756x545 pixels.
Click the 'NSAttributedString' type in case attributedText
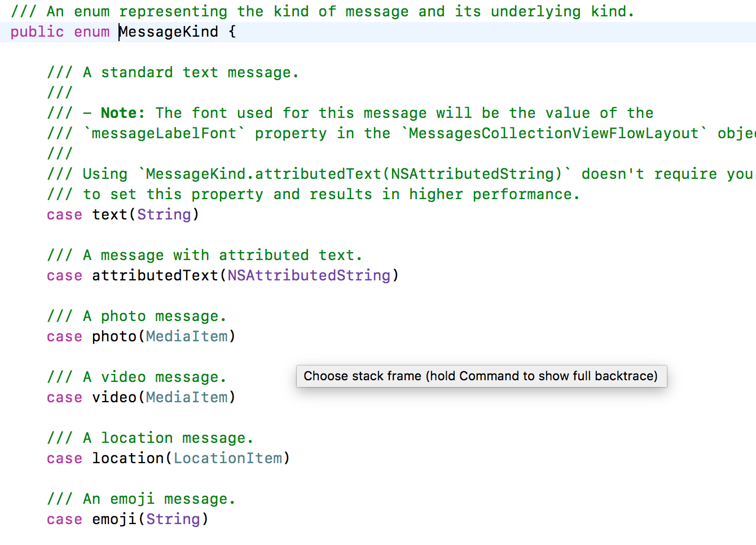click(x=309, y=275)
